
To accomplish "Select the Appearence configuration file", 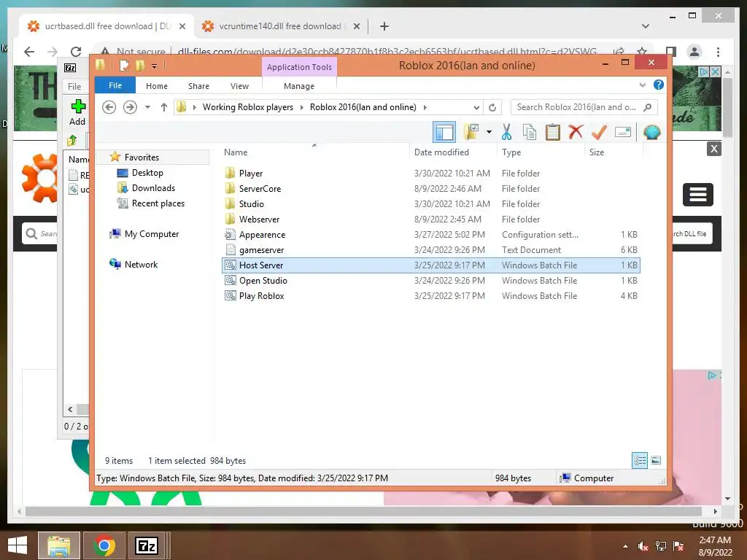I will (x=430, y=234).
